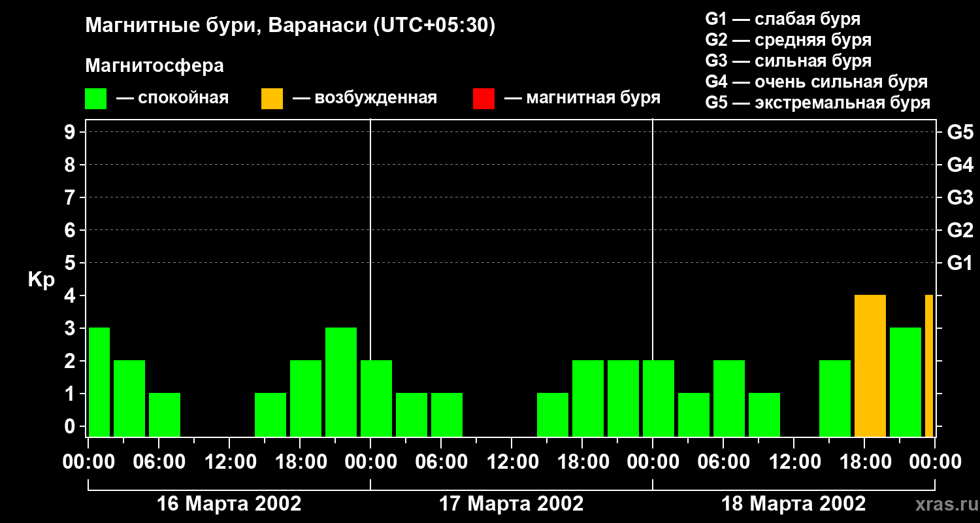Select the '— магнитная буря' legend label

point(582,98)
